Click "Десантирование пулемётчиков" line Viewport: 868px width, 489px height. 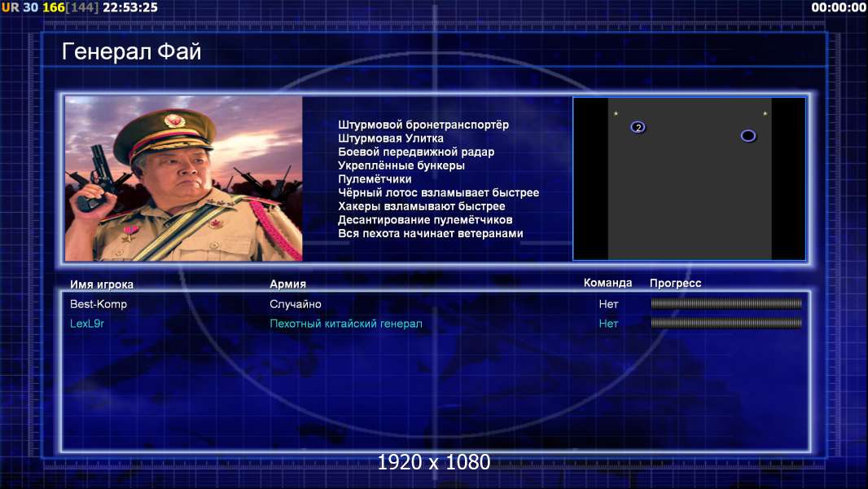425,220
